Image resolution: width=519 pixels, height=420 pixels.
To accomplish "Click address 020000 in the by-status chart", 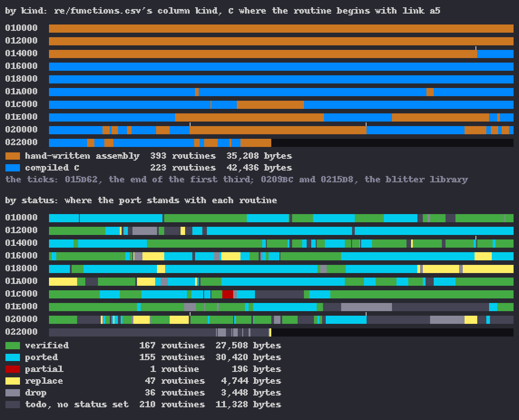I will click(x=21, y=319).
